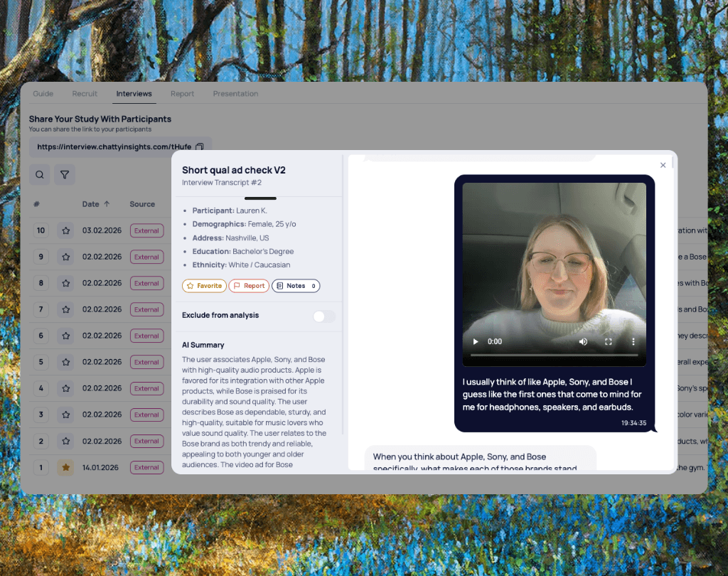This screenshot has height=576, width=728.
Task: Star interview number 10 as favorite
Action: coord(66,230)
